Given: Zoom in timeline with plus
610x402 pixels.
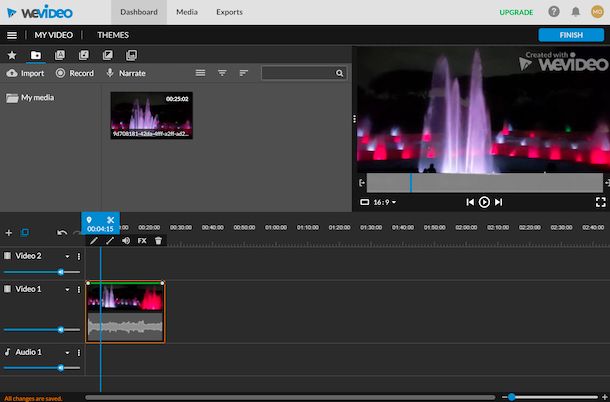Looking at the screenshot, I should coord(605,397).
